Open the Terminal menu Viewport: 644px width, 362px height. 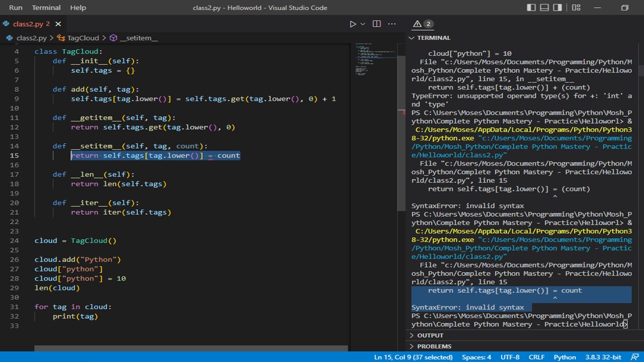point(46,8)
